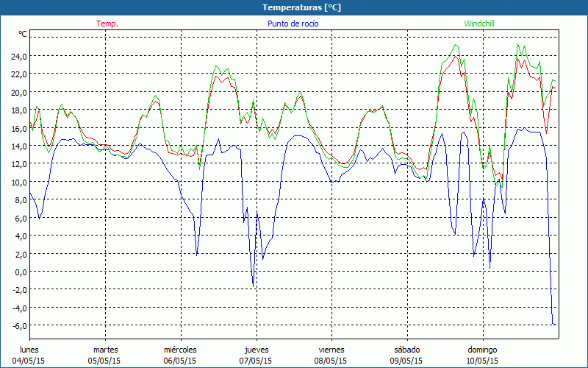Click the martes day label

[x=106, y=350]
